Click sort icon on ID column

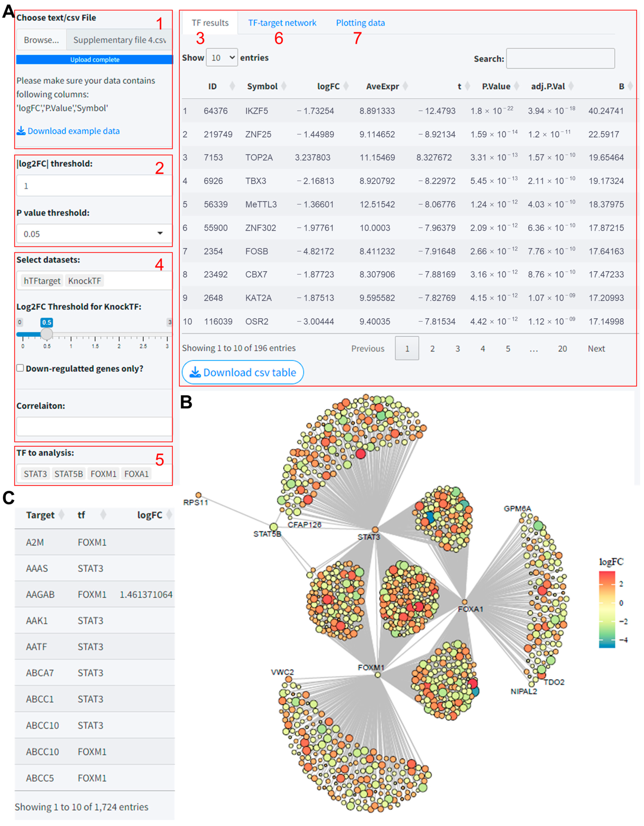pyautogui.click(x=232, y=86)
